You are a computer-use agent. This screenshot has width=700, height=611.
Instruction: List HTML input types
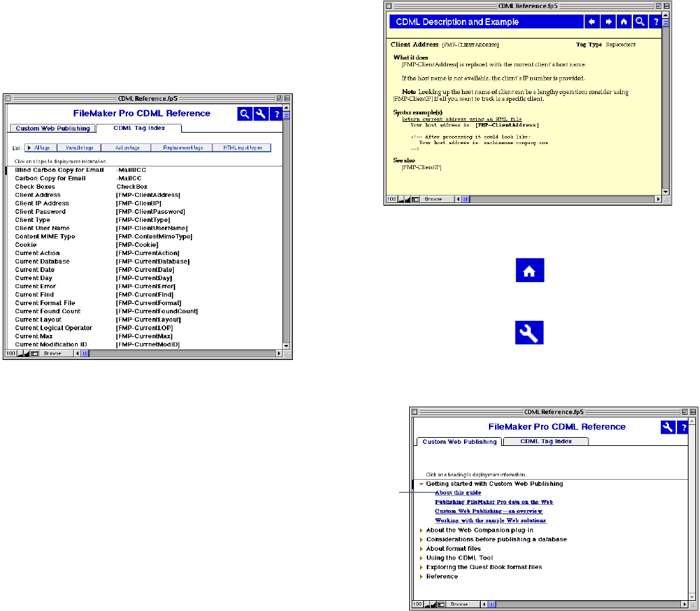pyautogui.click(x=242, y=148)
